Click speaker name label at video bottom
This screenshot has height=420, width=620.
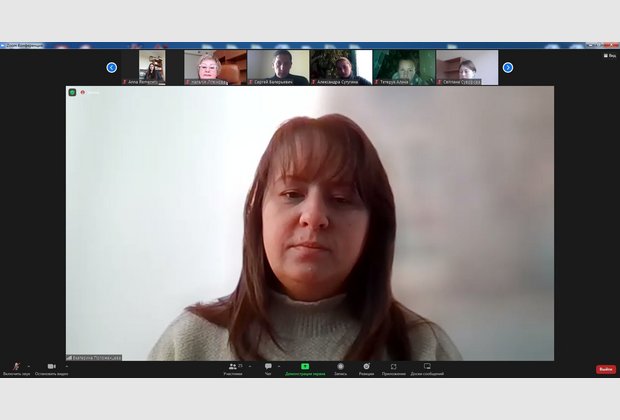coord(94,358)
